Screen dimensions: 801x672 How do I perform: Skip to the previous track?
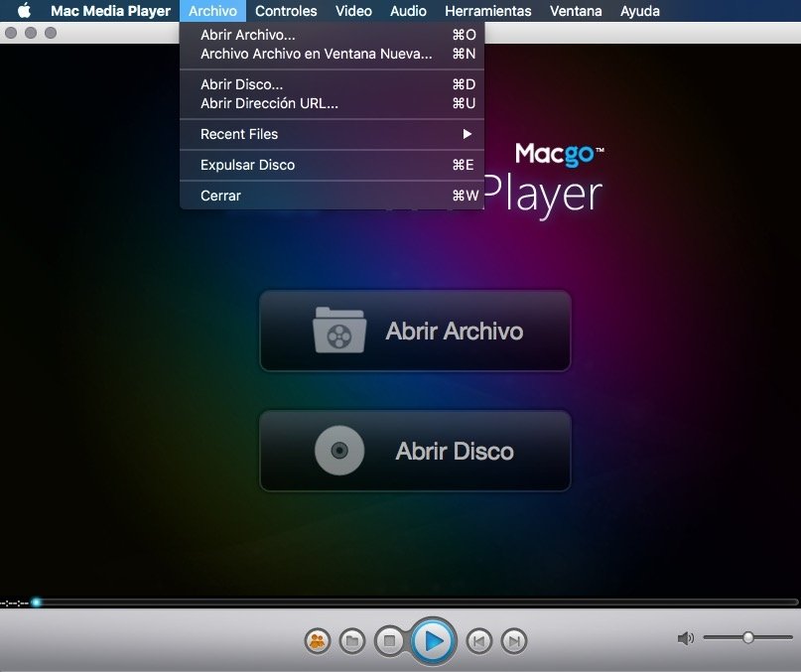pos(478,641)
